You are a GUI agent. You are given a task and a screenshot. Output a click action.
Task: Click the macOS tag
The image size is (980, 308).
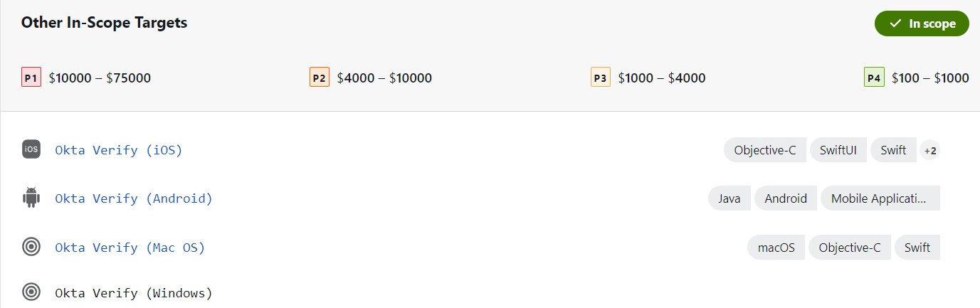coord(776,248)
